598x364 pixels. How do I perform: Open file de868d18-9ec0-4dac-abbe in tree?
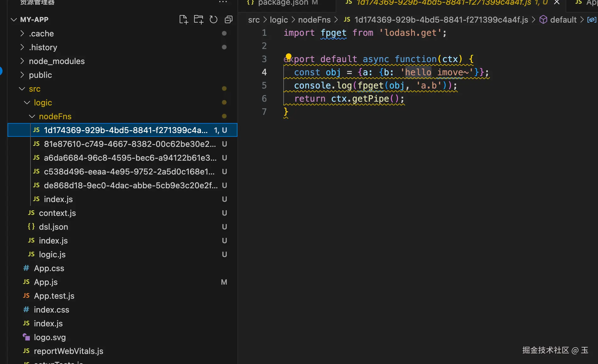click(122, 185)
